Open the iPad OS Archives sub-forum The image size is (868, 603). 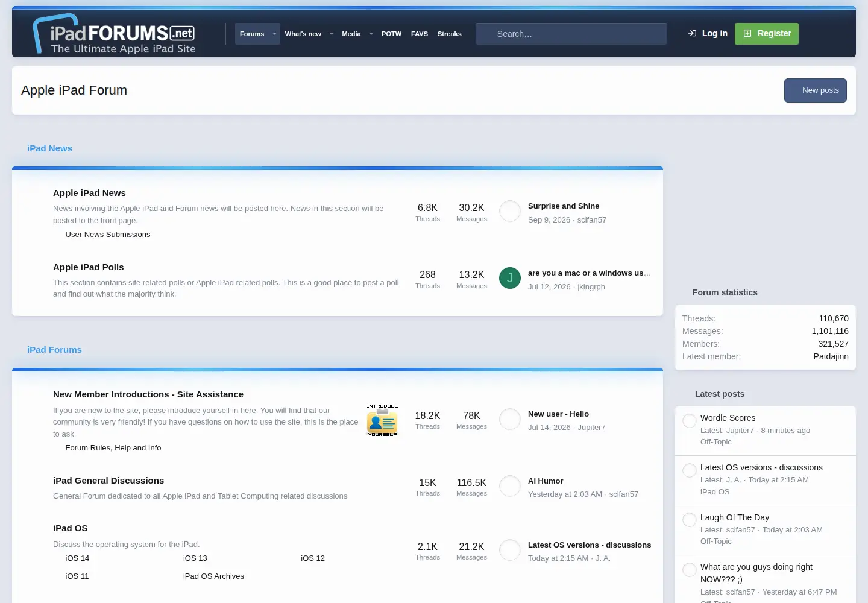click(x=213, y=576)
